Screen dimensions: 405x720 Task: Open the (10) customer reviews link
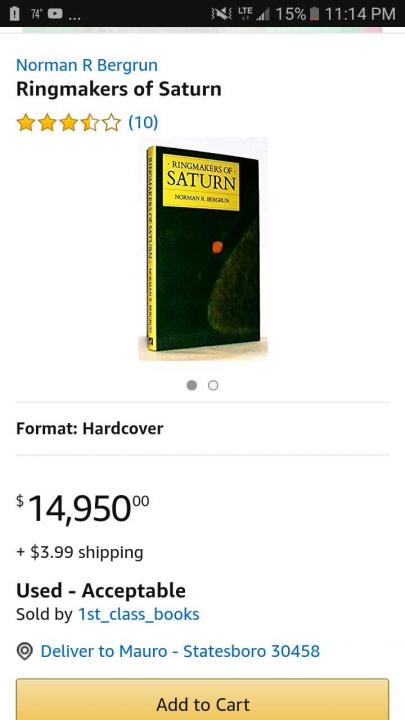click(x=143, y=122)
